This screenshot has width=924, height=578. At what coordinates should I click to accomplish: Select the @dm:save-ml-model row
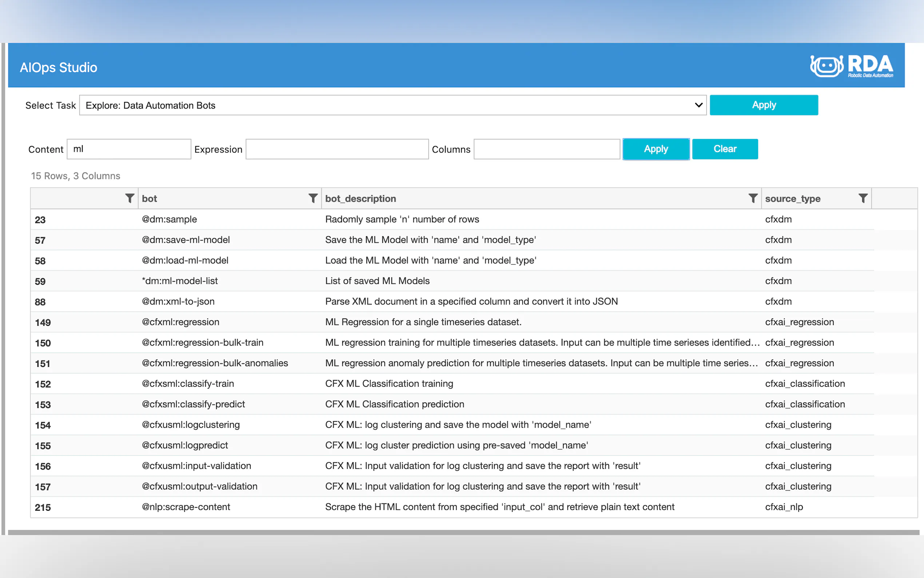click(186, 240)
